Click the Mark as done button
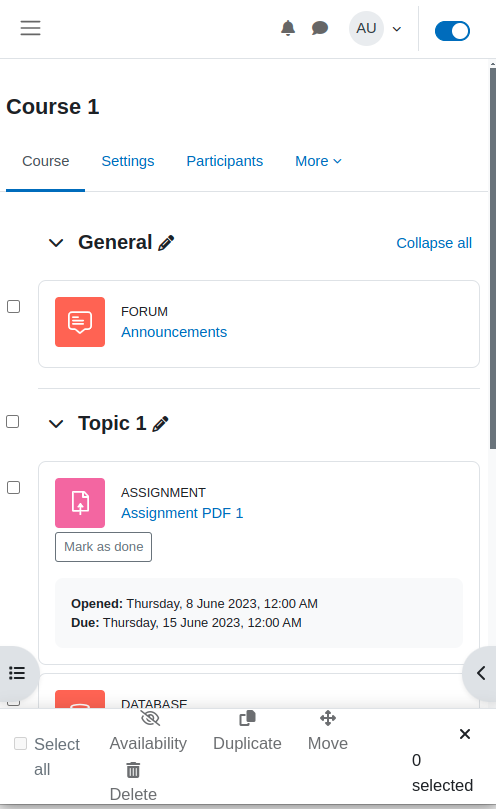The width and height of the screenshot is (496, 809). click(x=104, y=547)
